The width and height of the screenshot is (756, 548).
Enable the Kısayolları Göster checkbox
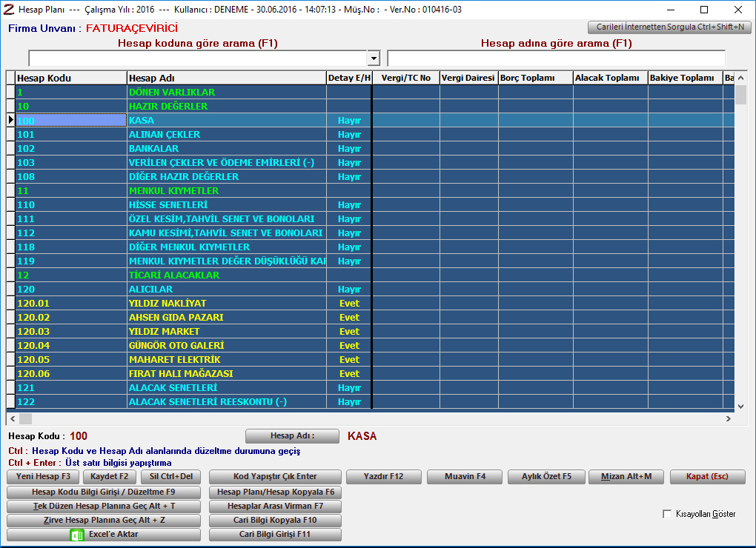click(667, 514)
